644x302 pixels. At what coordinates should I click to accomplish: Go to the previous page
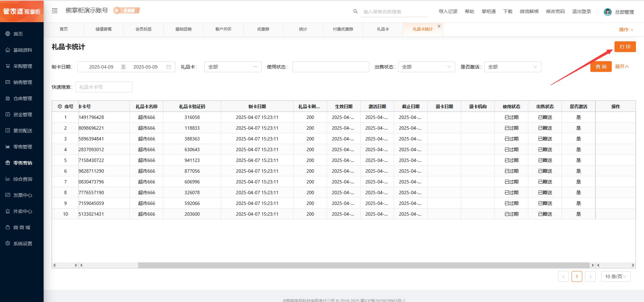[x=563, y=276]
